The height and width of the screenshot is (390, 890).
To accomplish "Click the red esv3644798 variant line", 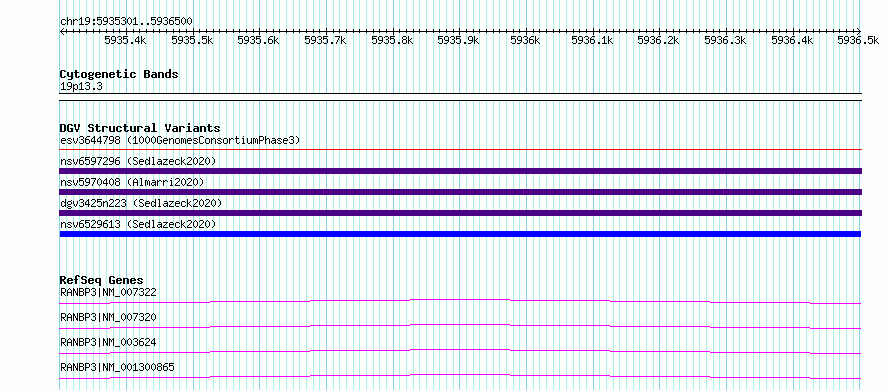I will click(x=460, y=150).
